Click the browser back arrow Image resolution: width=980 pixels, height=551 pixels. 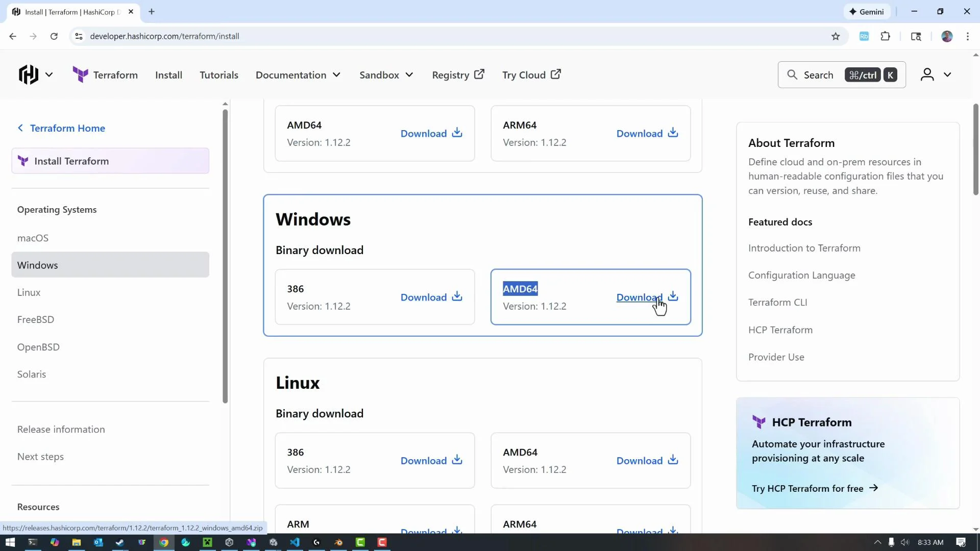coord(13,36)
